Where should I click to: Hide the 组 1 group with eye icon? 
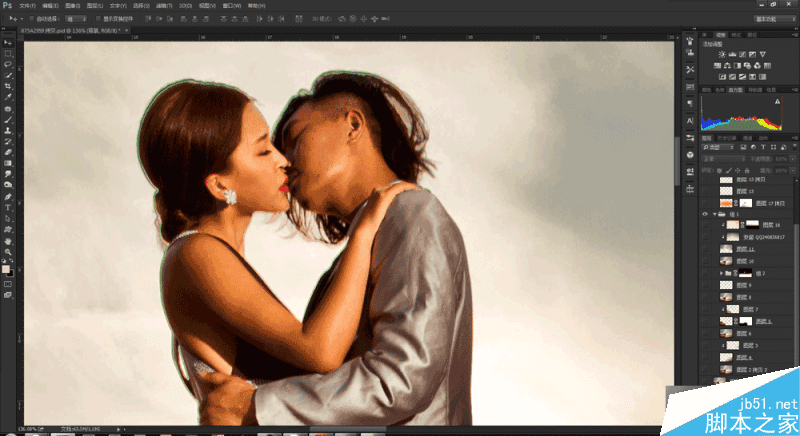pos(705,214)
